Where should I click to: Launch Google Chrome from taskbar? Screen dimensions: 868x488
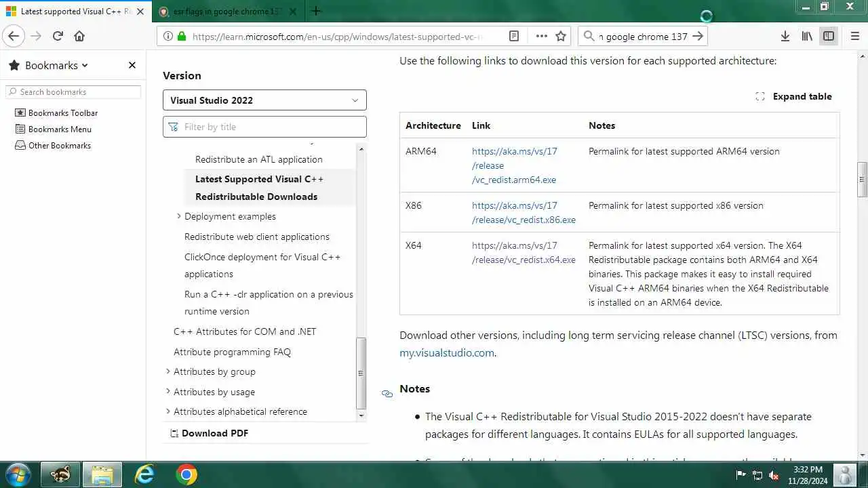pyautogui.click(x=186, y=474)
